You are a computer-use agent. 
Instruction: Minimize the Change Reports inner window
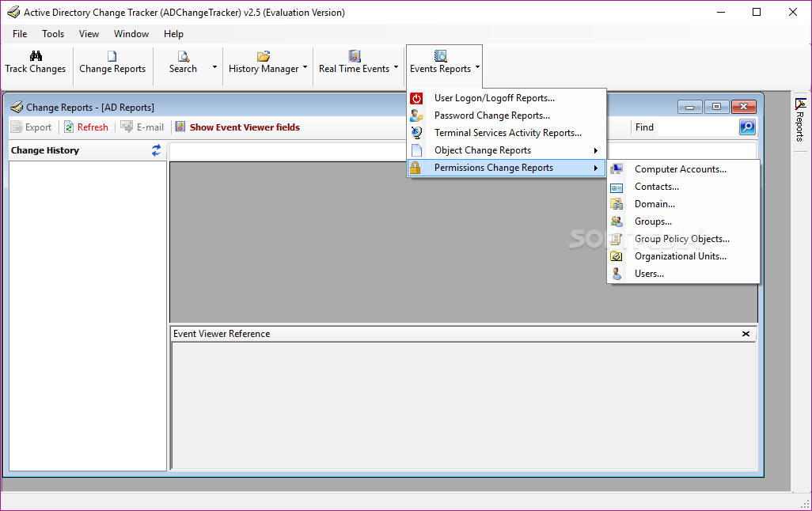pos(690,107)
